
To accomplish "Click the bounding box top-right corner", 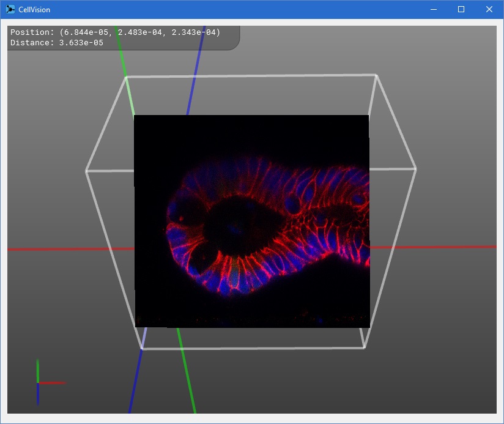I will [x=376, y=75].
